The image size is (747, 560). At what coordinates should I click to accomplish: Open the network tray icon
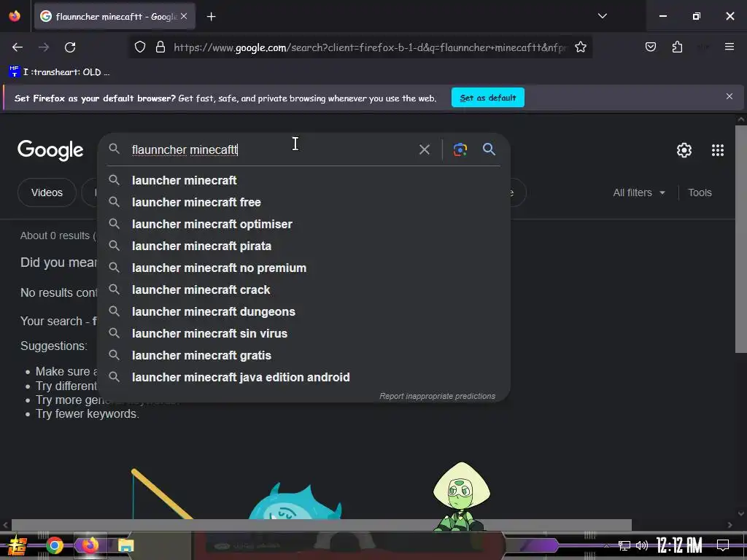(x=624, y=545)
